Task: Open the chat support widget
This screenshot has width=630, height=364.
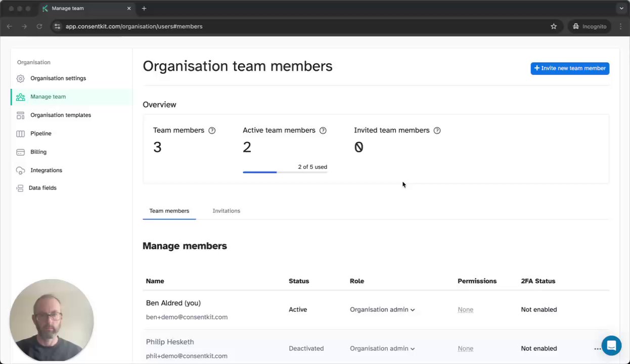Action: click(611, 346)
